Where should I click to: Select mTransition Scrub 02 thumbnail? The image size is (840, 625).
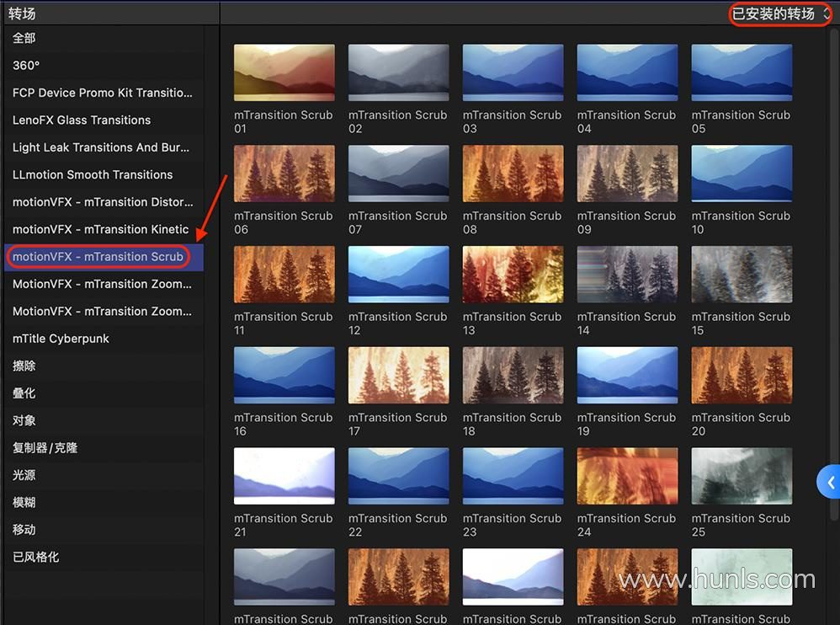coord(399,73)
